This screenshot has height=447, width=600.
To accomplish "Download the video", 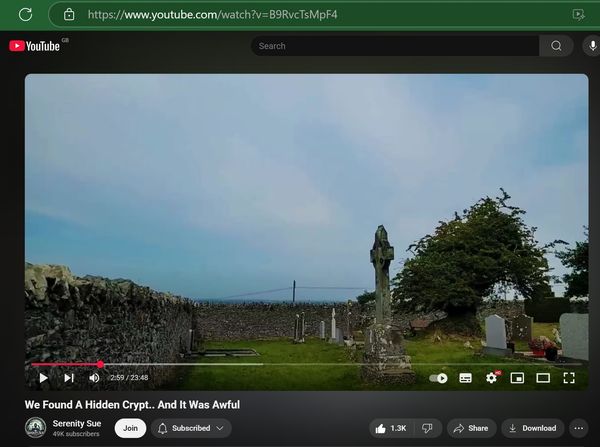I will (x=533, y=428).
